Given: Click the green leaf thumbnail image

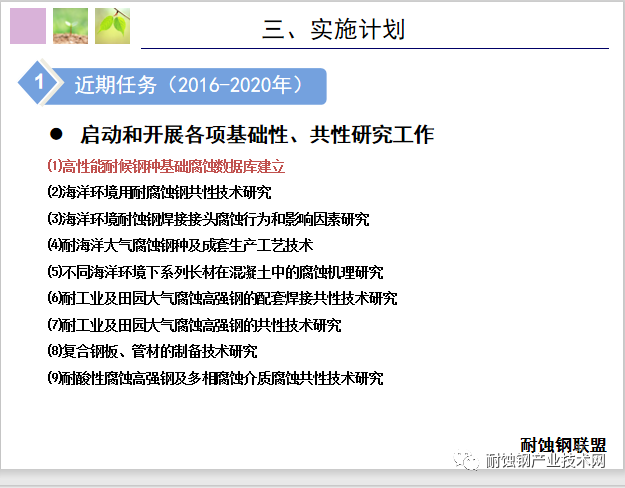Looking at the screenshot, I should point(111,25).
